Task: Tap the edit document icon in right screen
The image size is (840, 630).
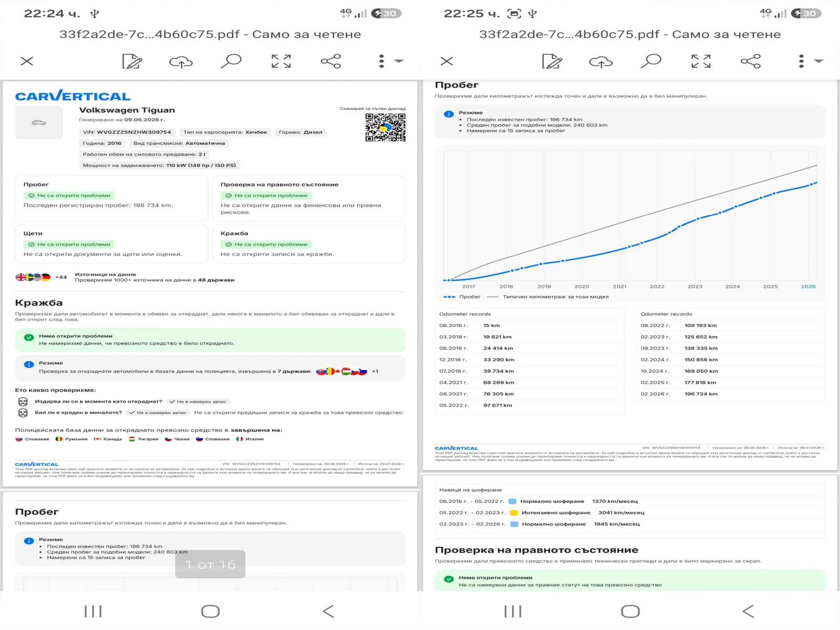Action: click(552, 61)
